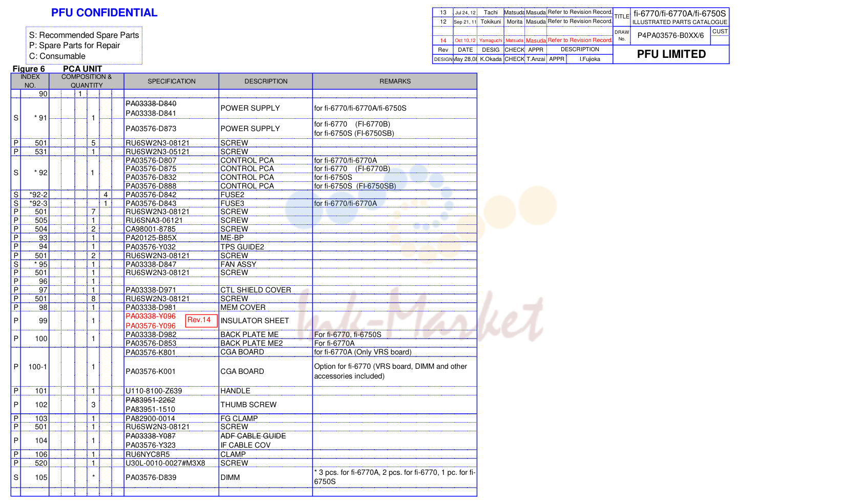
Task: Select part number PA03576-D873
Action: 151,129
